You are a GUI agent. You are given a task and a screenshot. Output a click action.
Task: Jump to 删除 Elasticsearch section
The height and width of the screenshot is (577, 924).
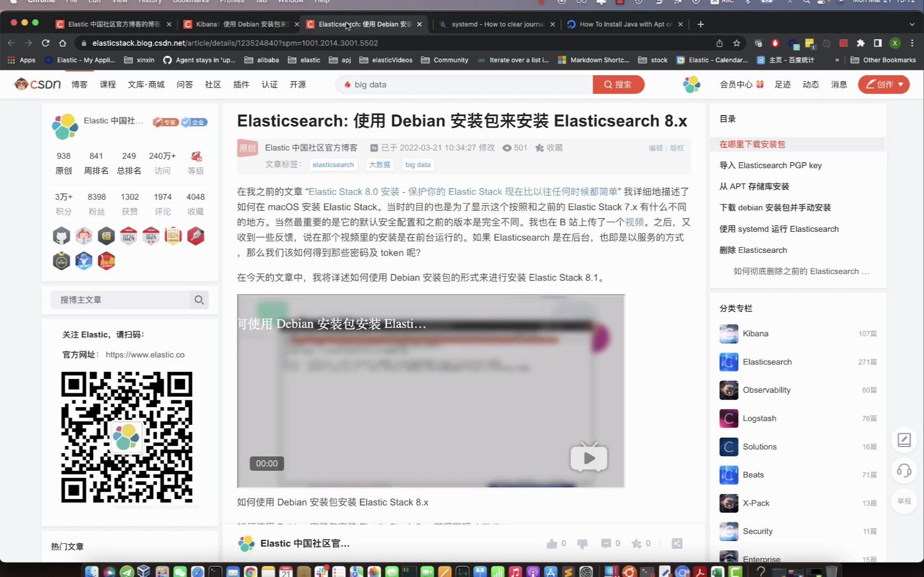pos(753,250)
